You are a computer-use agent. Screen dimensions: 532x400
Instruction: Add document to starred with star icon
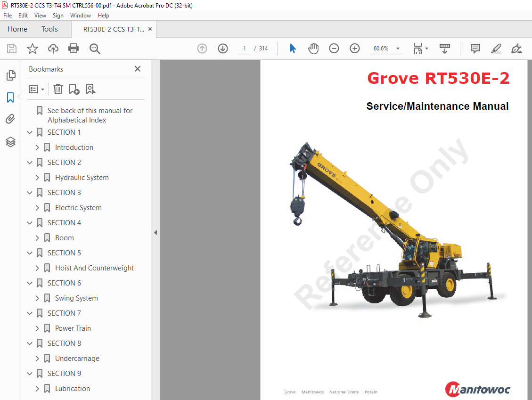(x=32, y=49)
